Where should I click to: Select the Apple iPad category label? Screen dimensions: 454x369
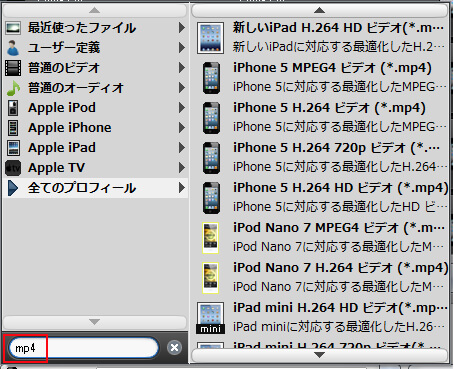tap(62, 148)
